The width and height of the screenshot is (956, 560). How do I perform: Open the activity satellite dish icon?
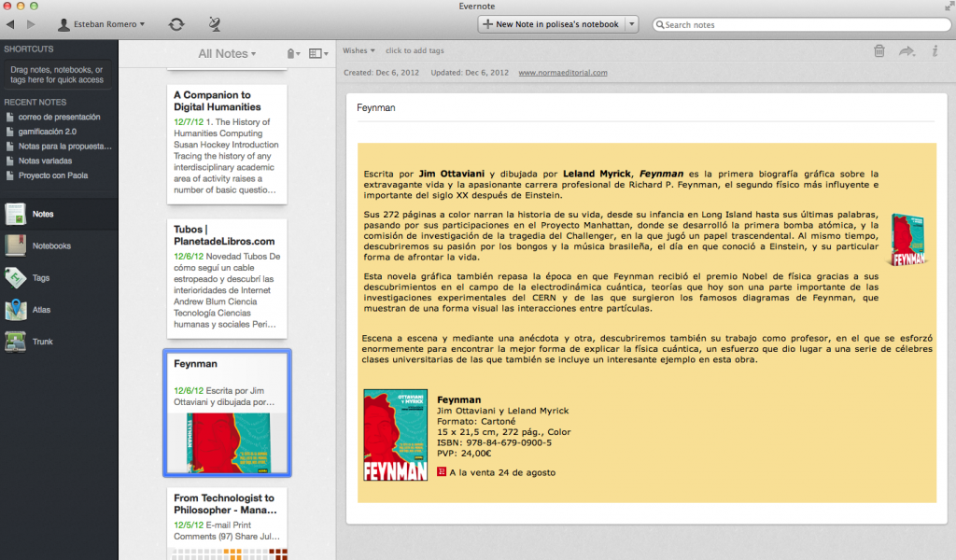(x=214, y=24)
